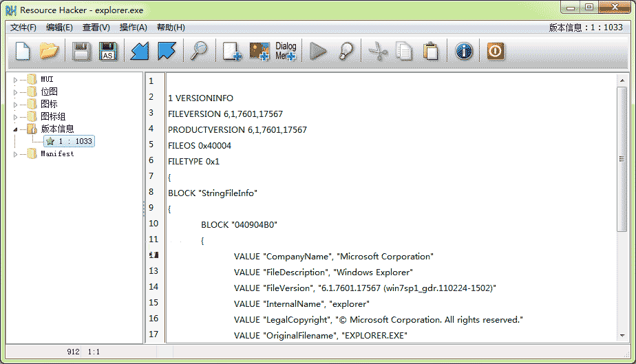Click the FileDescription value line
The image size is (636, 364).
pos(324,272)
